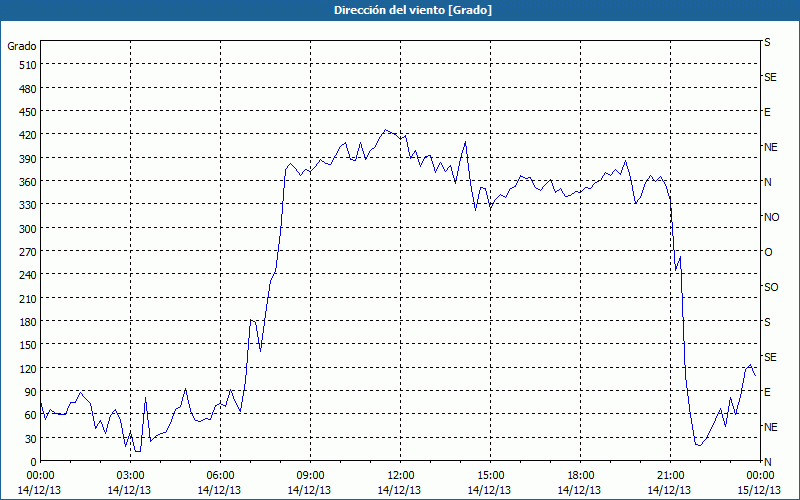Click the SO compass label on the direction axis
Viewport: 800px width, 500px height.
(x=771, y=287)
